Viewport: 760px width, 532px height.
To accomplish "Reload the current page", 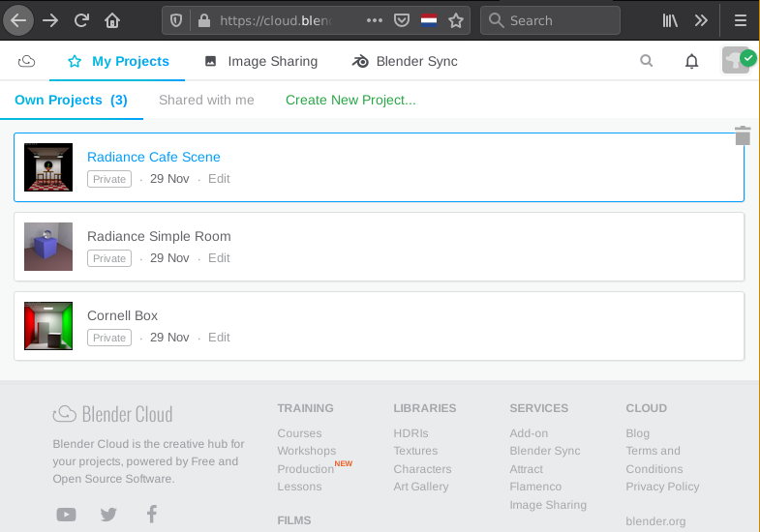I will click(x=81, y=20).
